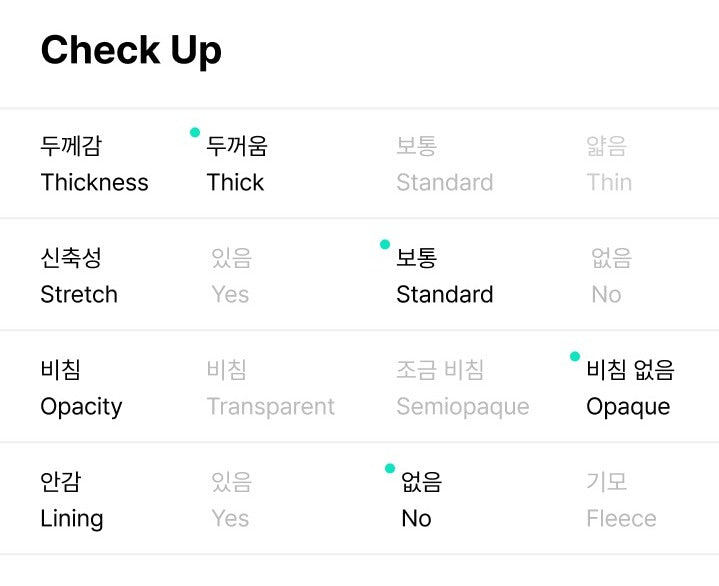Screen dimensions: 719x586
Task: Choose Standard thickness option
Action: 444,165
